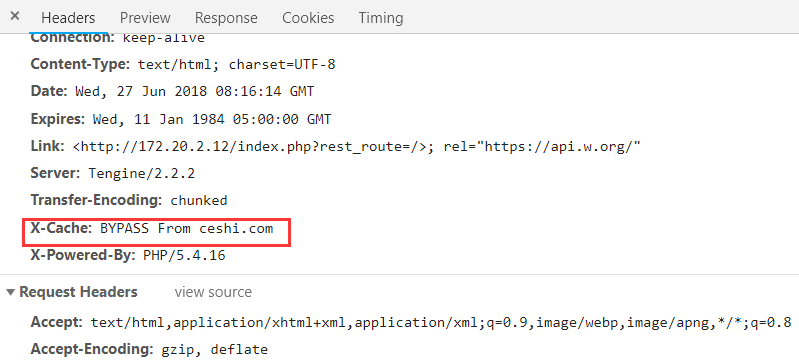Switch to the Headers tab

click(68, 18)
